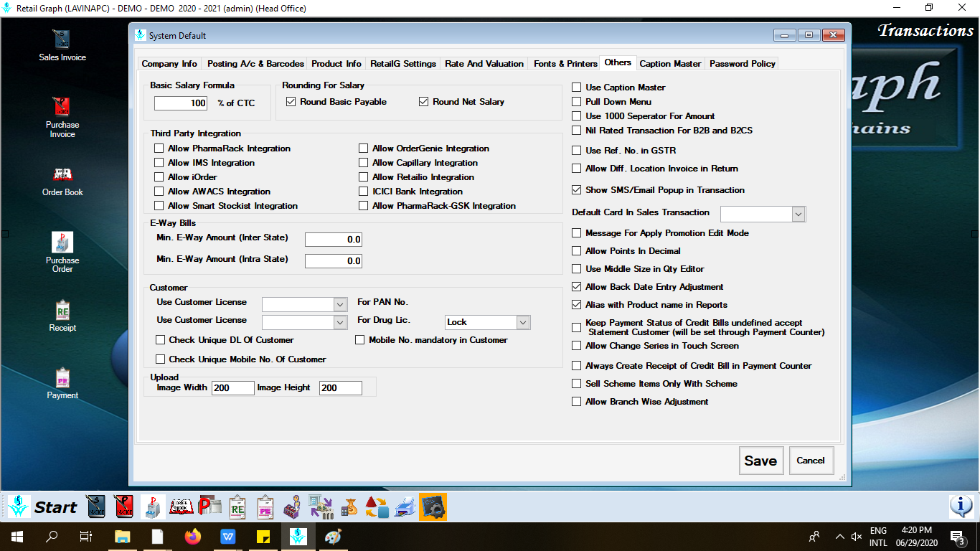
Task: Click the RE clipboard toolbar icon
Action: click(237, 507)
